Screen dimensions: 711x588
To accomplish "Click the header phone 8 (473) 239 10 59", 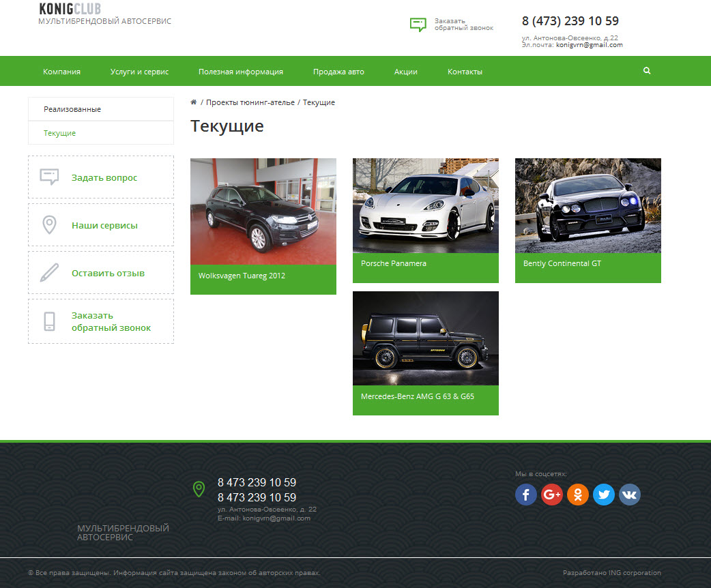I will (x=570, y=21).
